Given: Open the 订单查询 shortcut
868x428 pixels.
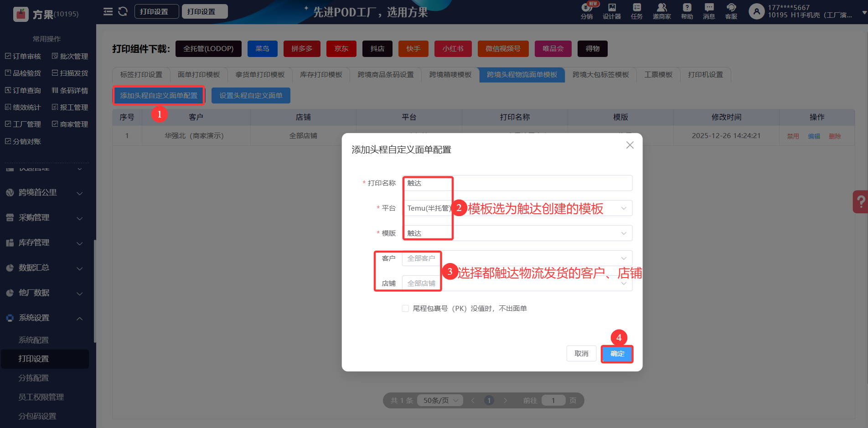Looking at the screenshot, I should [23, 90].
